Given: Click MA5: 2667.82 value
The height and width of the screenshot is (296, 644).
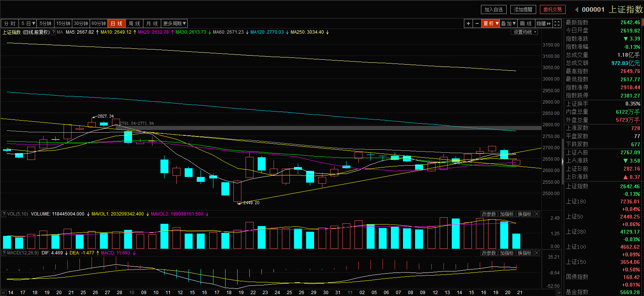Looking at the screenshot, I should tap(80, 32).
